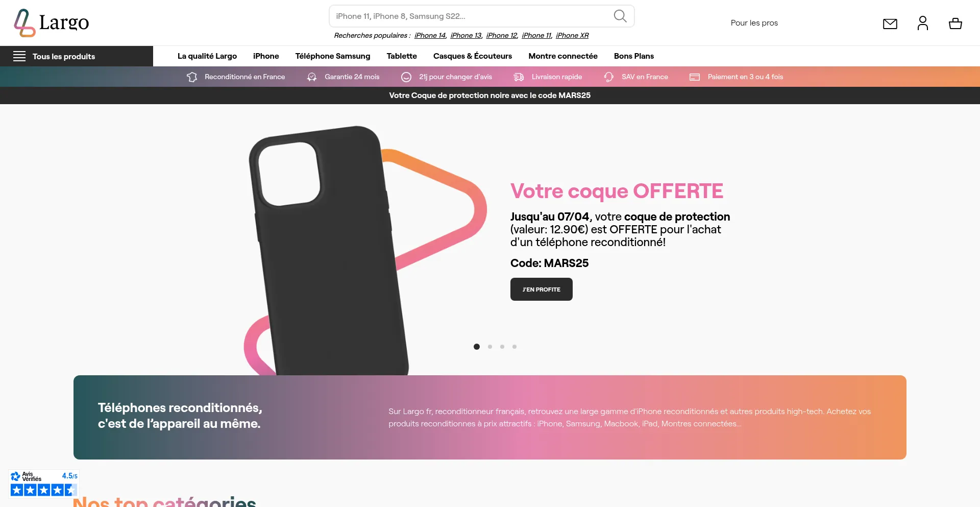The width and height of the screenshot is (980, 507).
Task: Open the Téléphone Samsung category menu
Action: [x=333, y=56]
